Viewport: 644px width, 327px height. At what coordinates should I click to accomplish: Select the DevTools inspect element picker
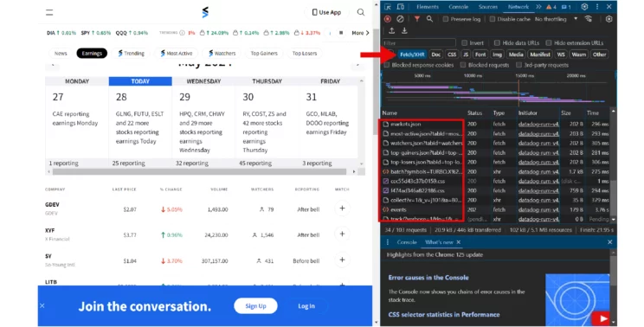[388, 7]
